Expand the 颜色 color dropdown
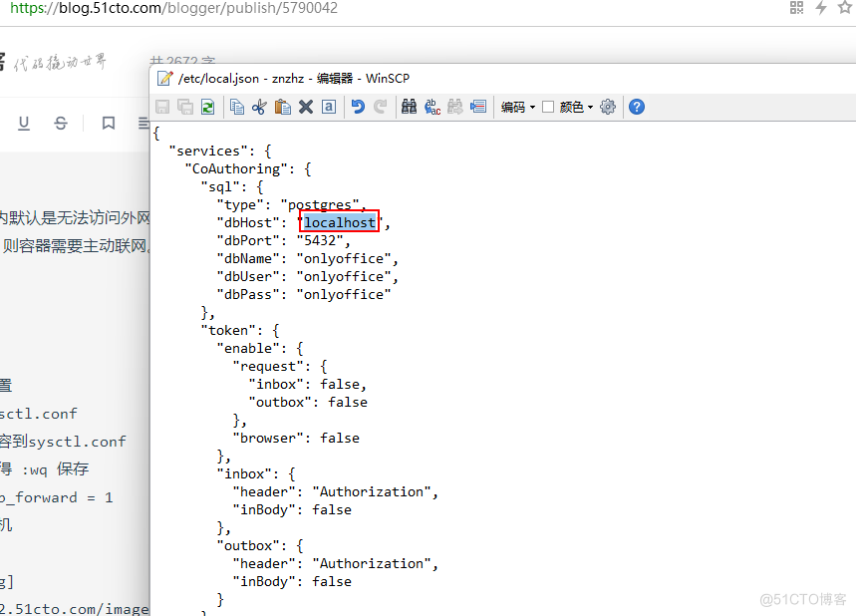The height and width of the screenshot is (616, 856). pos(577,107)
